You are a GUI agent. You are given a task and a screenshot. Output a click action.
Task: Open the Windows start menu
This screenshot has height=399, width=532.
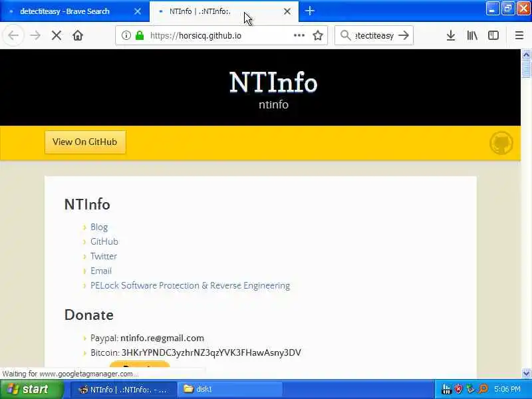[31, 389]
